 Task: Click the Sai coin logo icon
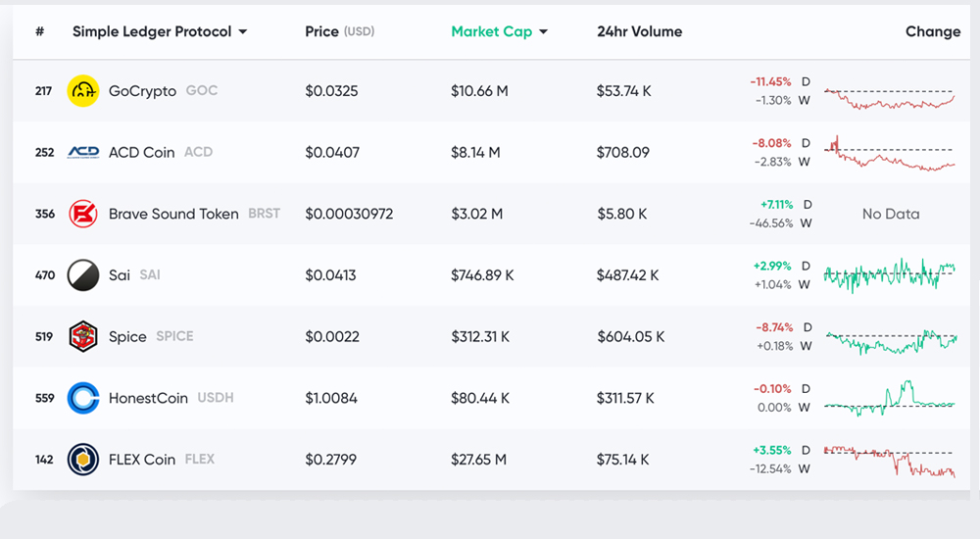83,275
